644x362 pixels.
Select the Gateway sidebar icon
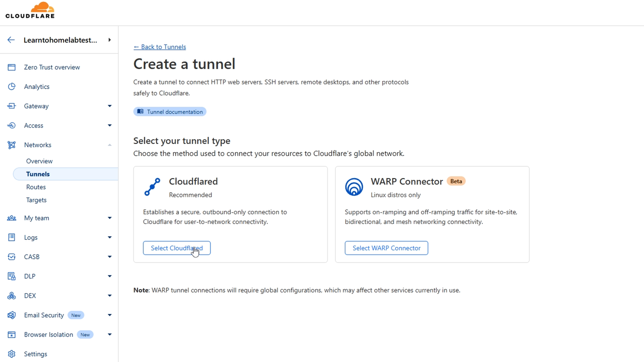point(12,106)
